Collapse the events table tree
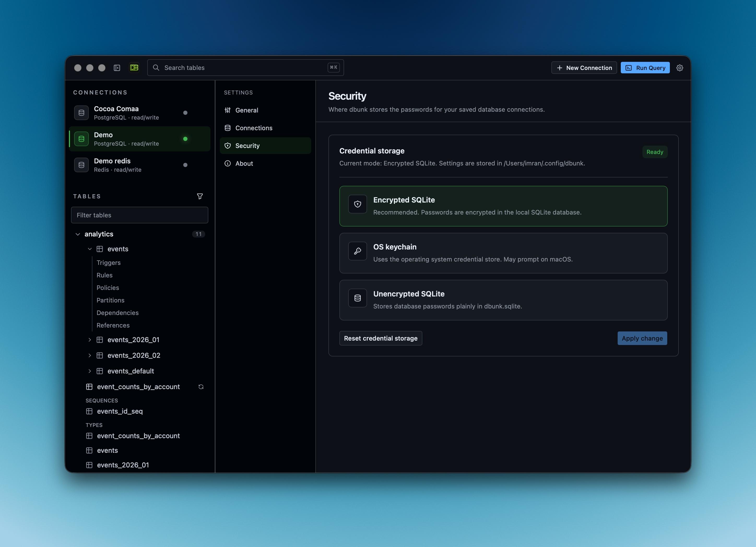756x547 pixels. pos(90,249)
